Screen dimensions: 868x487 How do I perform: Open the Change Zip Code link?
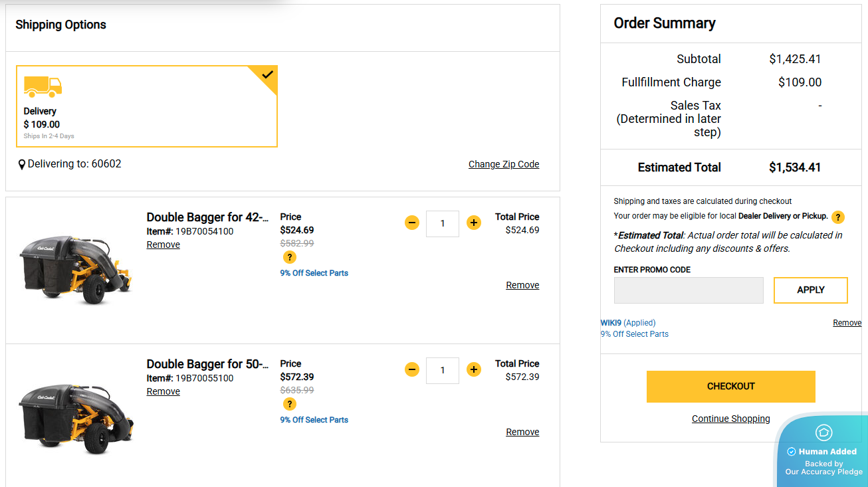[x=503, y=164]
